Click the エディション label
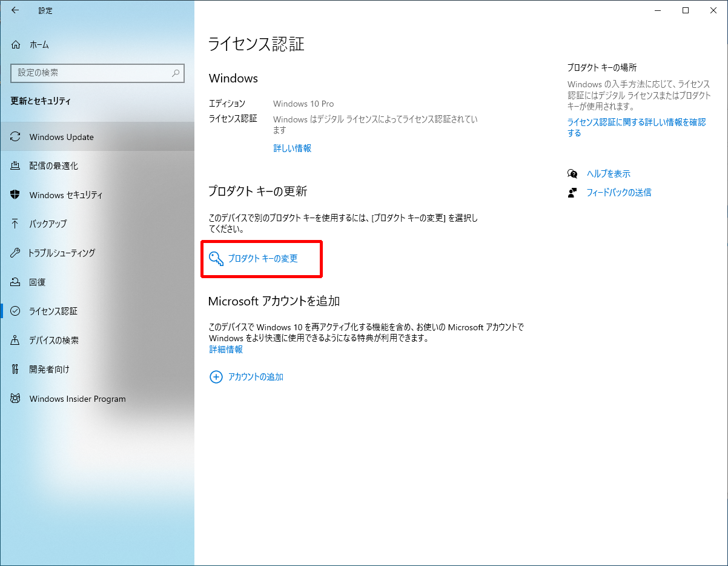This screenshot has width=728, height=566. tap(227, 104)
